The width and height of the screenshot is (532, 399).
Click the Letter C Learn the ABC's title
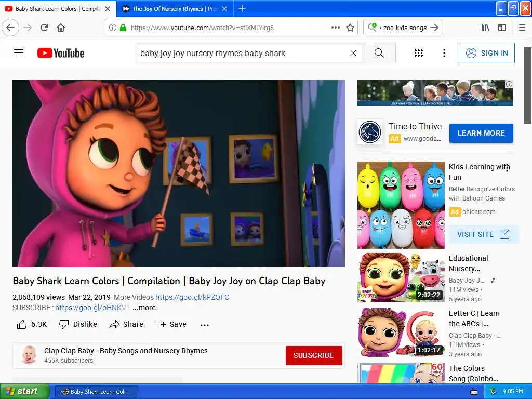[x=474, y=318]
